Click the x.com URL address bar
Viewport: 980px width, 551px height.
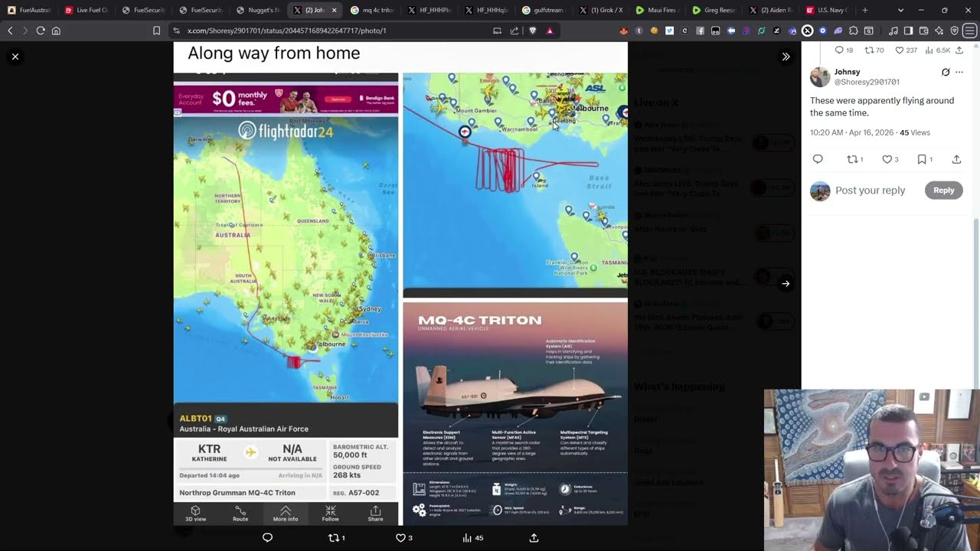pos(329,31)
